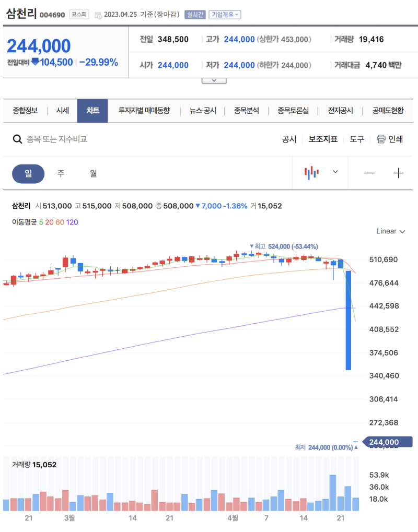The height and width of the screenshot is (532, 418).
Task: Collapse the price summary with the chevron arrow
Action: click(214, 79)
